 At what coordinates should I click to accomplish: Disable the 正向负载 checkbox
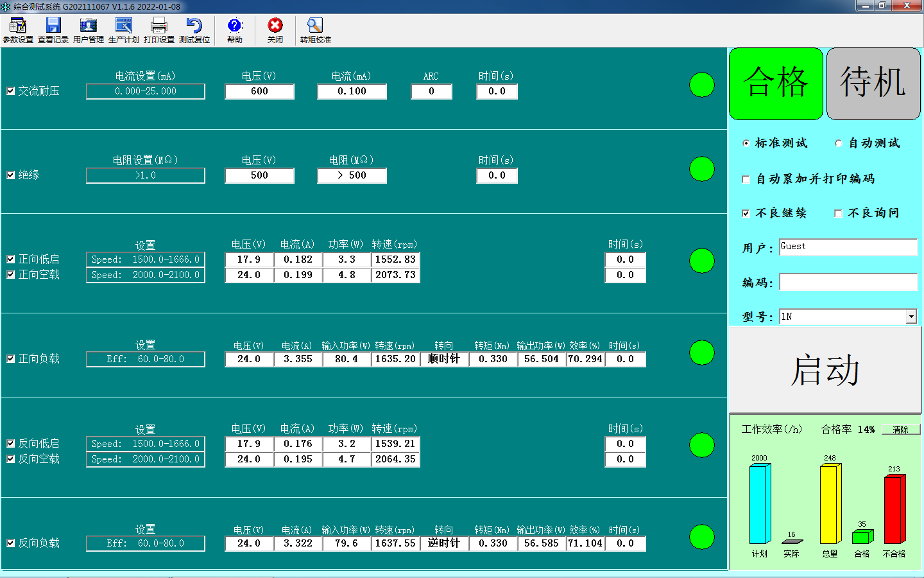[11, 359]
